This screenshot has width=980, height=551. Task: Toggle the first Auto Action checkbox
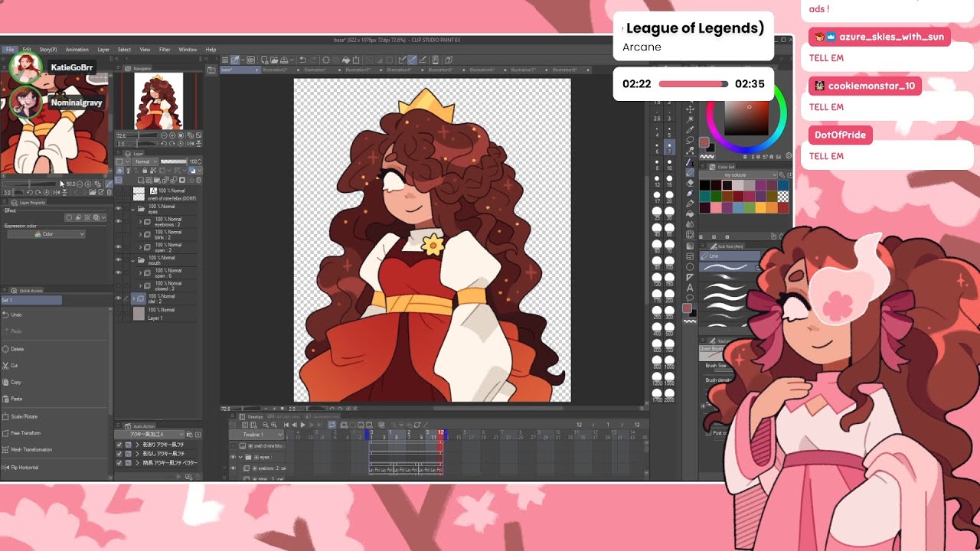tap(119, 445)
